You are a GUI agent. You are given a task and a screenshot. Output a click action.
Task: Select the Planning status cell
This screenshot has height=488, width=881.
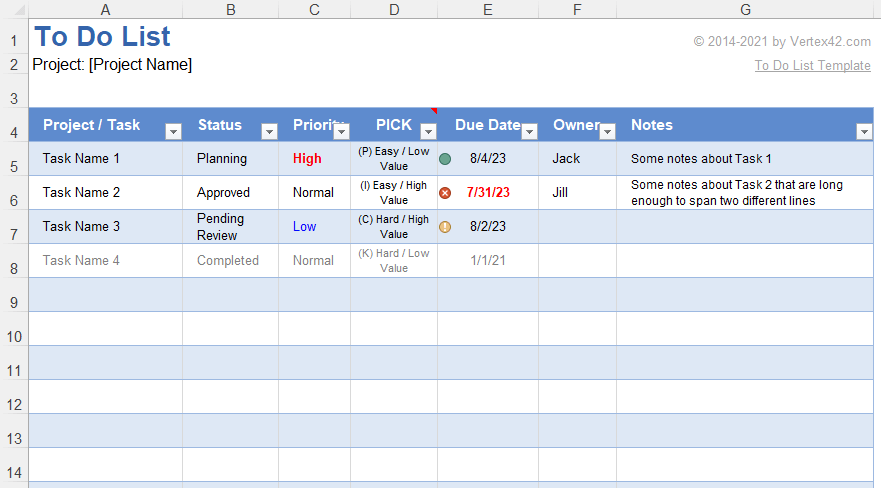[230, 158]
